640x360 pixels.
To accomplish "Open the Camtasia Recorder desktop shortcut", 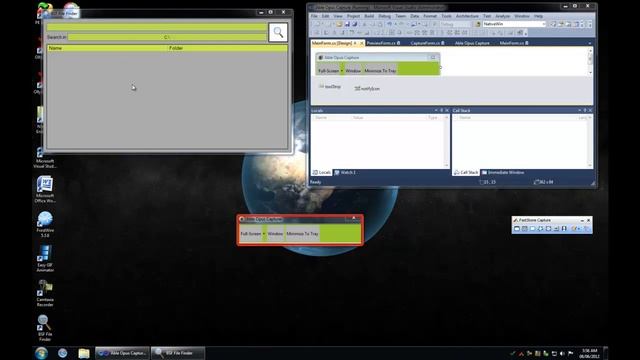I will coord(45,293).
